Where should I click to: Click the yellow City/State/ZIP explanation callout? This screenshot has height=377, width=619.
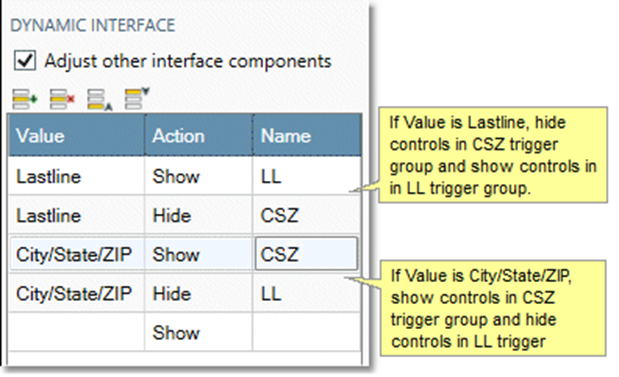click(493, 308)
